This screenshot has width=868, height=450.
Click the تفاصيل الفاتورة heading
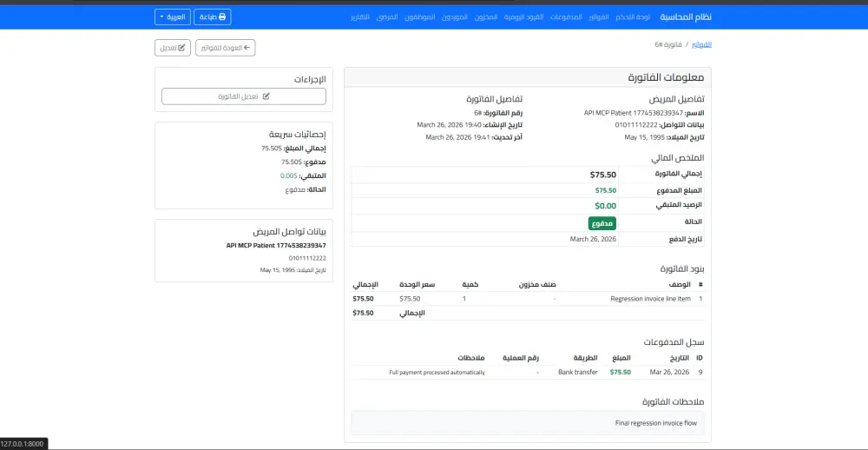coord(495,99)
